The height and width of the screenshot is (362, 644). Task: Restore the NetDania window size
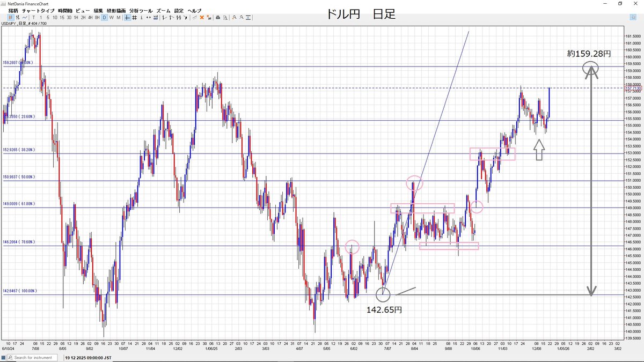pyautogui.click(x=620, y=3)
